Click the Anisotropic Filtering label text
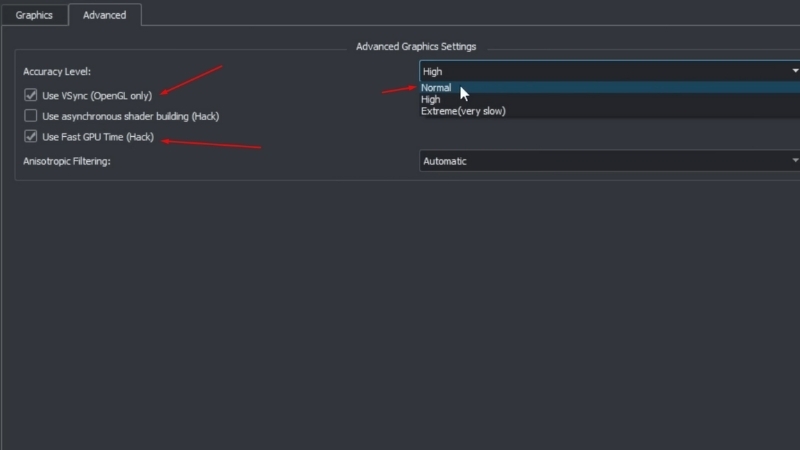 coord(66,161)
